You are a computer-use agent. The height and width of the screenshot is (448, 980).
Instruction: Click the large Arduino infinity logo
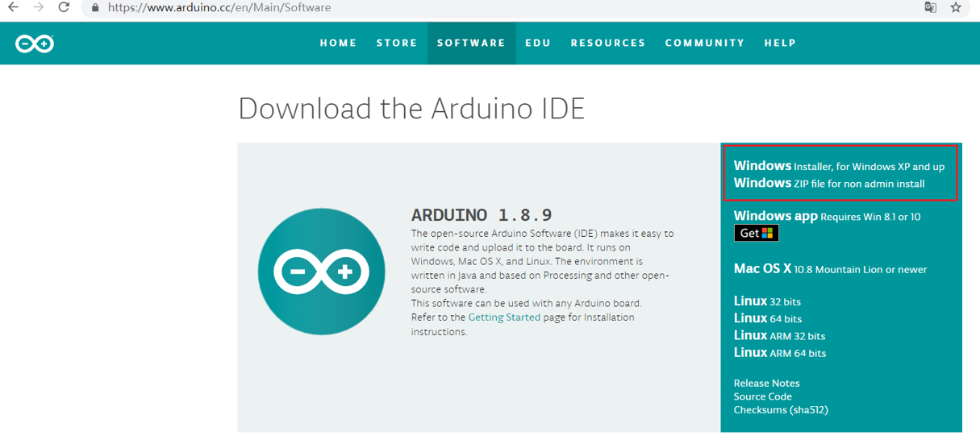(321, 272)
